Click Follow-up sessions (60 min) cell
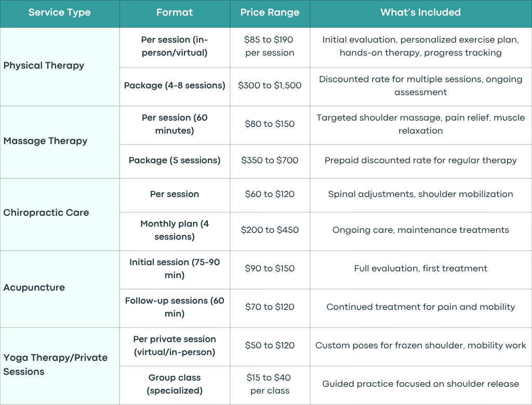Viewport: 532px width, 405px height. [175, 308]
